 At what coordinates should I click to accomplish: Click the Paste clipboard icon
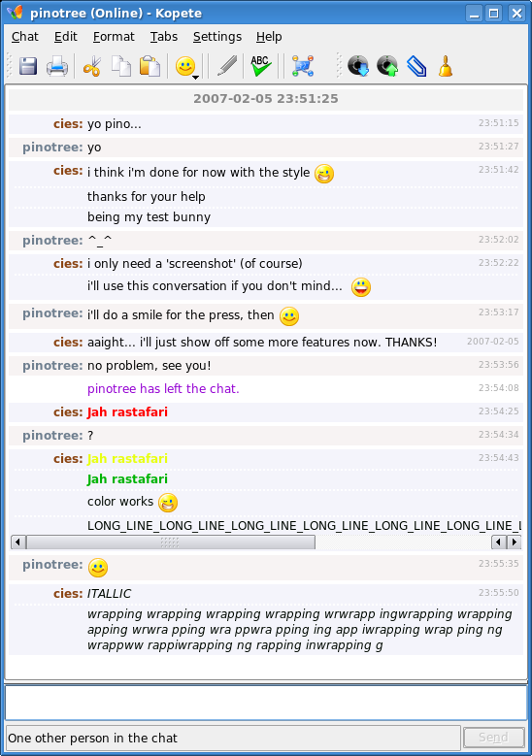pyautogui.click(x=150, y=66)
